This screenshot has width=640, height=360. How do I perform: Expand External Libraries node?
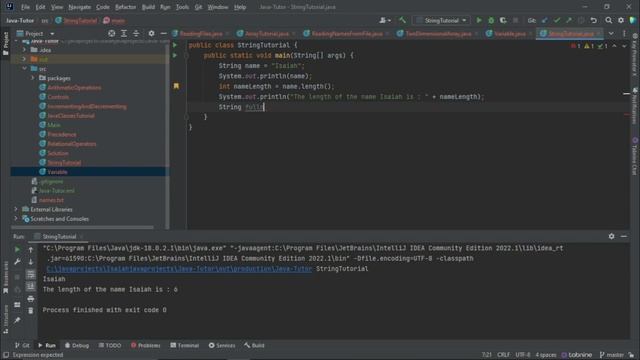16,209
